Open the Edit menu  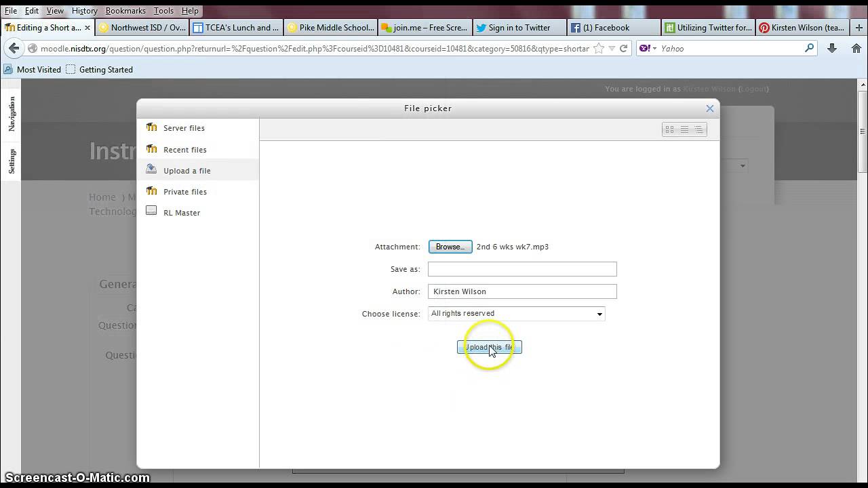(32, 11)
